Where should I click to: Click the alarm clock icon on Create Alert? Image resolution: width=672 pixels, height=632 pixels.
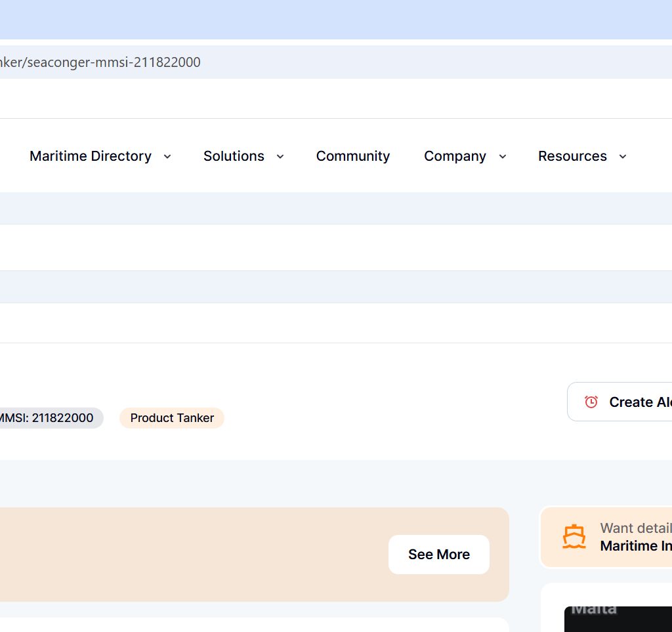(591, 402)
